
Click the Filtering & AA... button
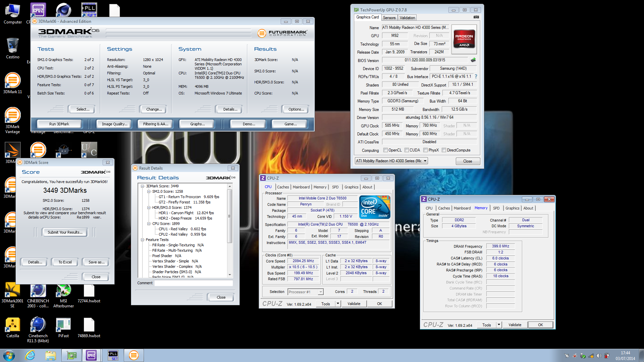155,124
